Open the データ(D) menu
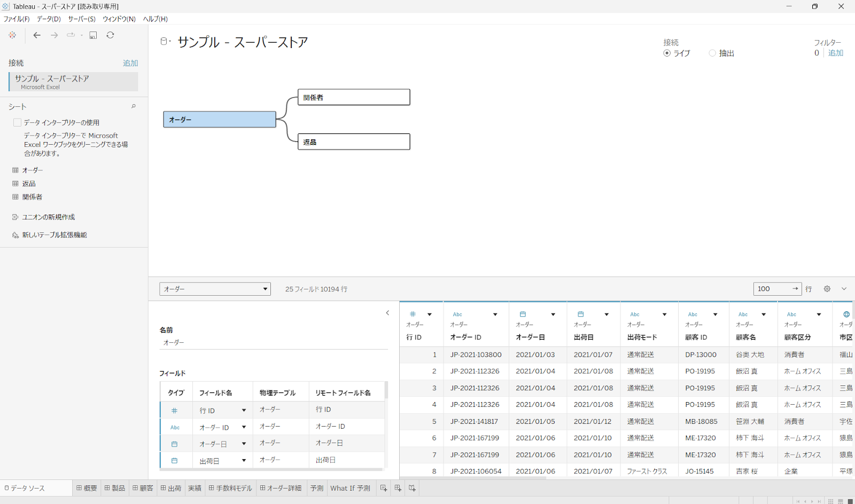Image resolution: width=855 pixels, height=504 pixels. click(49, 19)
